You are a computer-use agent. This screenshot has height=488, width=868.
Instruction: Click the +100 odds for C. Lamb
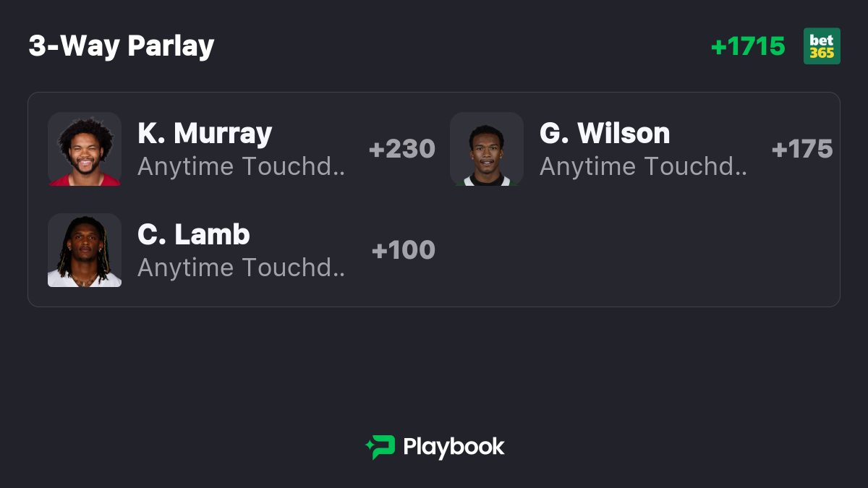tap(404, 250)
